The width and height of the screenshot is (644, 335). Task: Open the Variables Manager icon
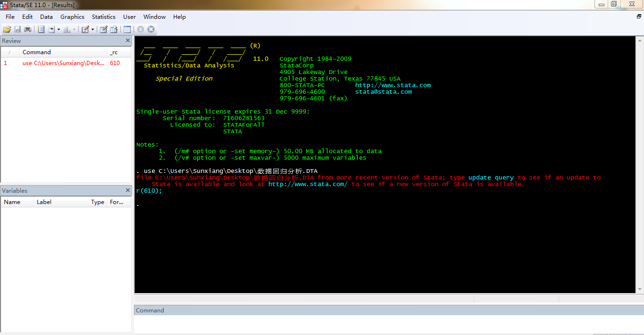pyautogui.click(x=127, y=29)
